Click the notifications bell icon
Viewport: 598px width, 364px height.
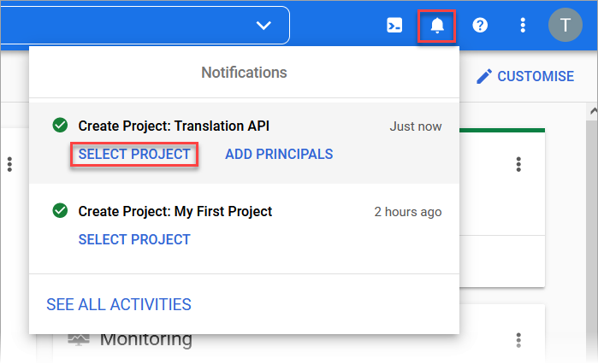coord(437,26)
